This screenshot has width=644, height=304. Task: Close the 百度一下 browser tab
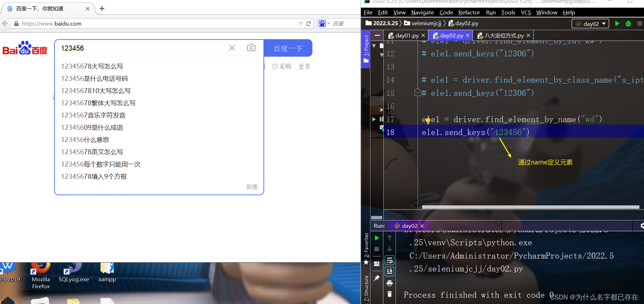(x=88, y=9)
